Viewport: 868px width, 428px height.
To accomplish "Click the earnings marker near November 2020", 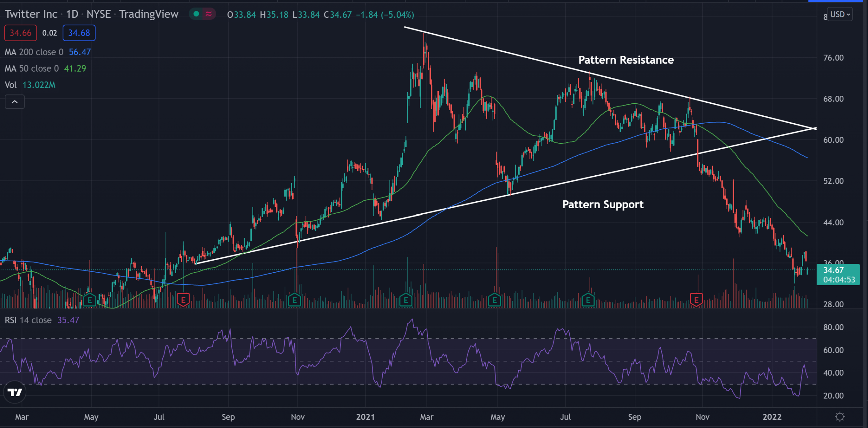I will click(295, 300).
